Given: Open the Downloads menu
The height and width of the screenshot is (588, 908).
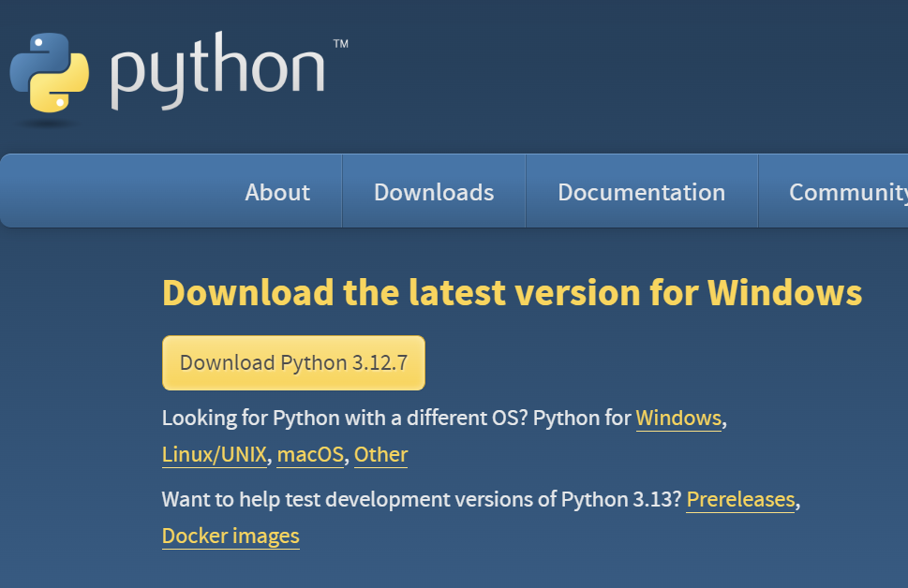Looking at the screenshot, I should 434,192.
